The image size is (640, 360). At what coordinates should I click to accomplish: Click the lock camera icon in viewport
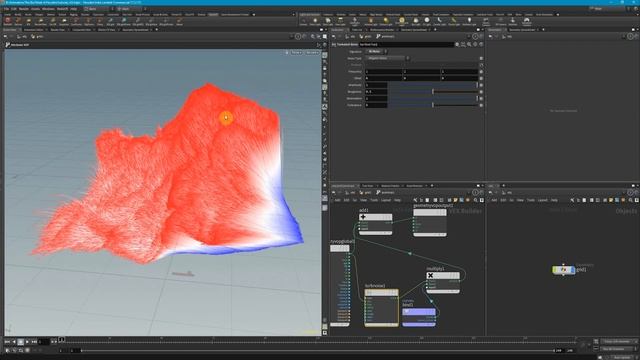287,52
